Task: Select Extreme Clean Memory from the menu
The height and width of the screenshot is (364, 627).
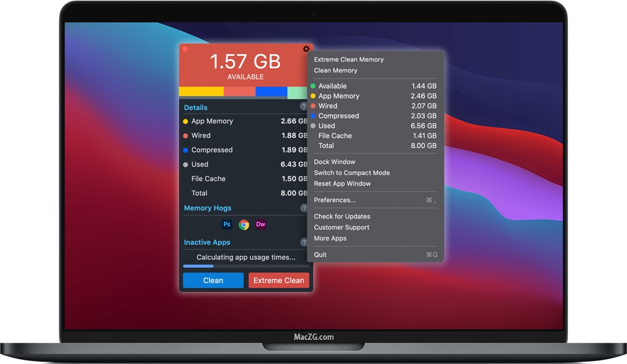Action: click(x=349, y=60)
